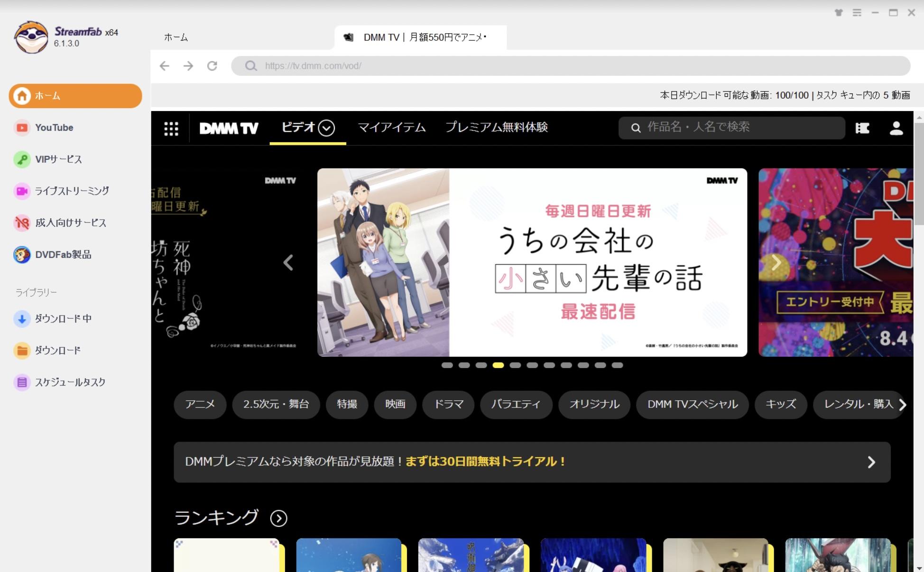Open the 30日間無料トライアル banner
The width and height of the screenshot is (924, 572).
[x=532, y=462]
